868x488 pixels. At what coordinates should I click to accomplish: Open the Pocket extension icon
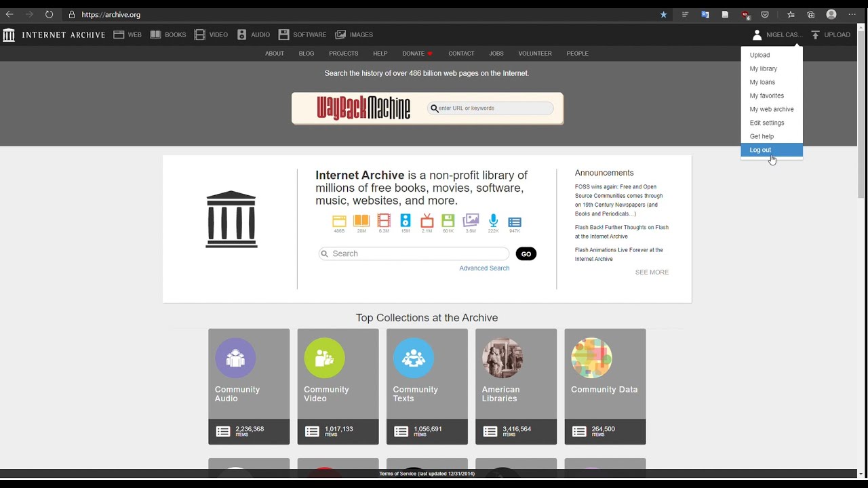pyautogui.click(x=765, y=14)
